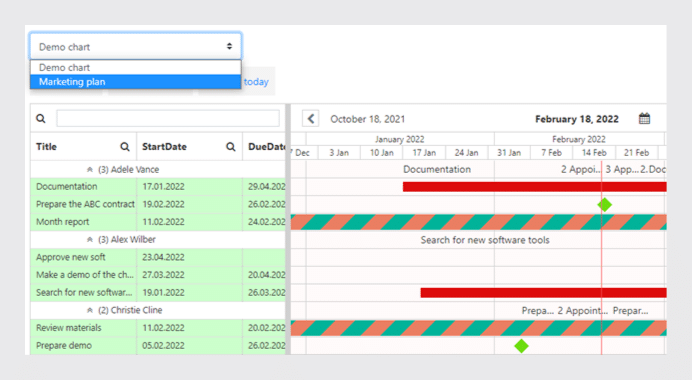Select the Make a demo of the ch... row
Image resolution: width=692 pixels, height=380 pixels.
(158, 275)
